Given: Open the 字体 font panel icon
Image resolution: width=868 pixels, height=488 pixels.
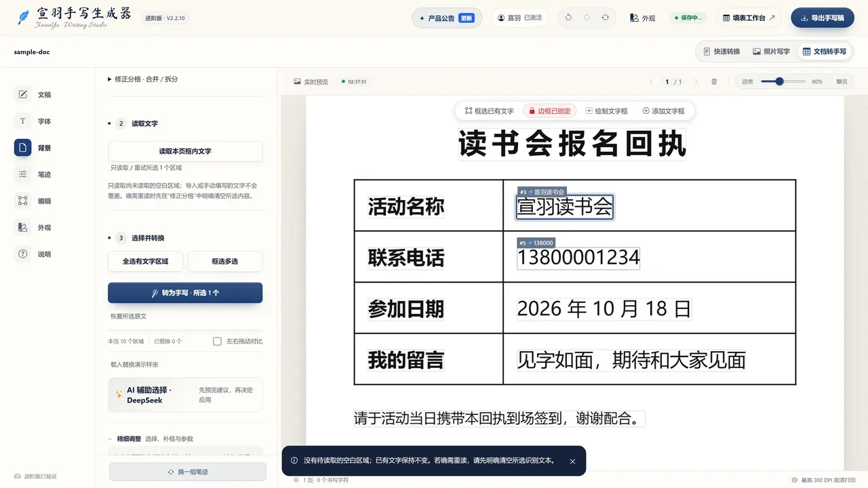Looking at the screenshot, I should 22,121.
